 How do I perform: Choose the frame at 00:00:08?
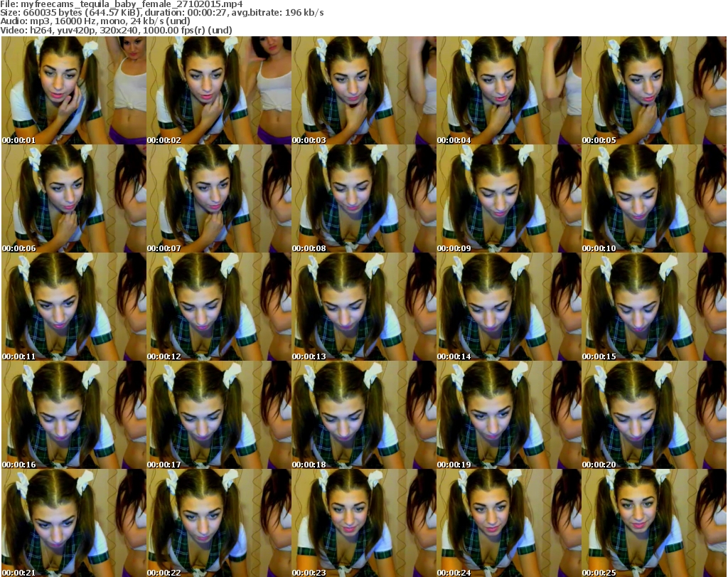(363, 198)
